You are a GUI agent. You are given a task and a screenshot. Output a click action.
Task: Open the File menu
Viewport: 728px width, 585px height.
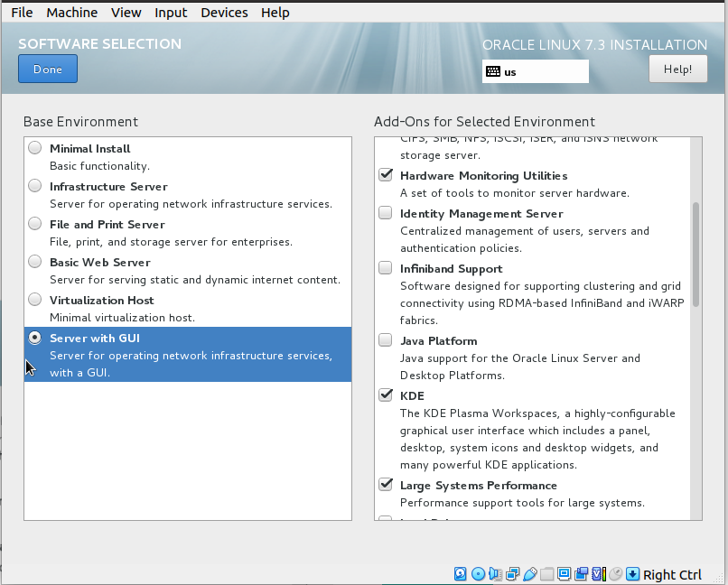[x=22, y=13]
